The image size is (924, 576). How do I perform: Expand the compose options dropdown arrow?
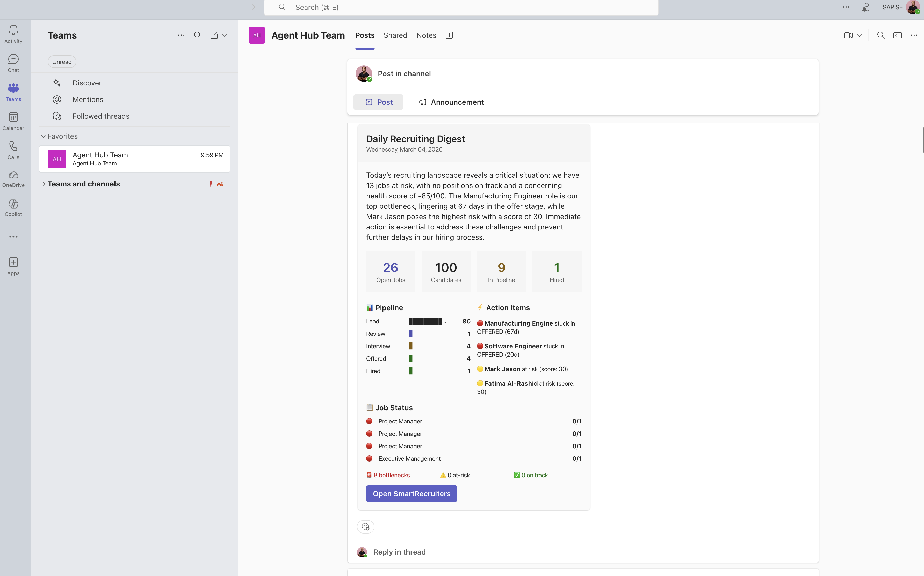tap(225, 35)
